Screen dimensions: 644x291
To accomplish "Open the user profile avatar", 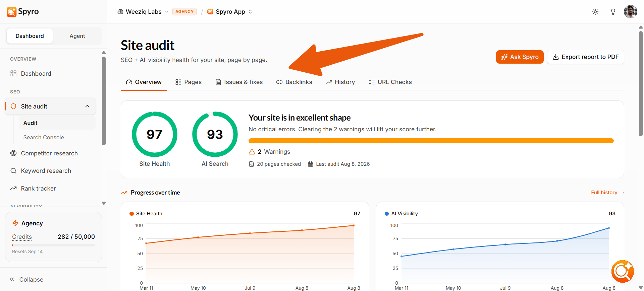I will click(631, 12).
